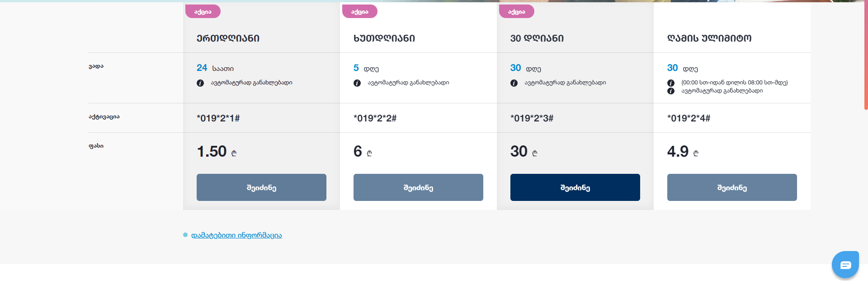Click info icon under 5 დღე
This screenshot has width=868, height=284.
click(357, 83)
